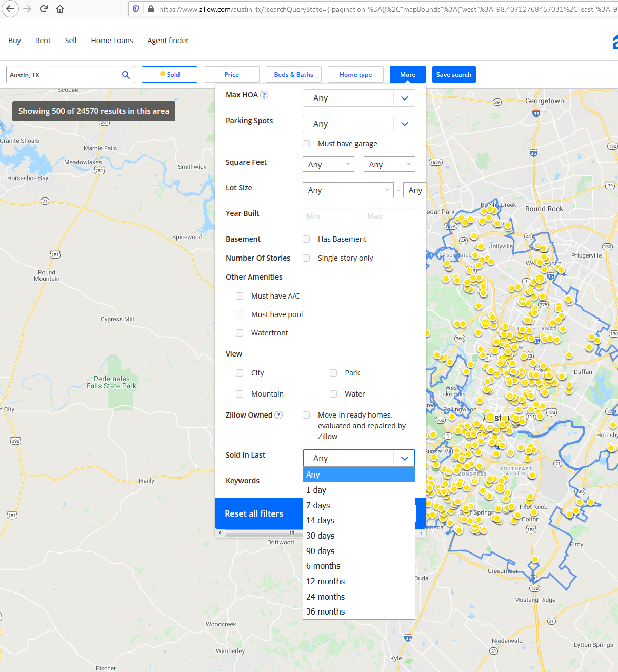Click the browser forward arrow
This screenshot has width=618, height=672.
click(27, 9)
